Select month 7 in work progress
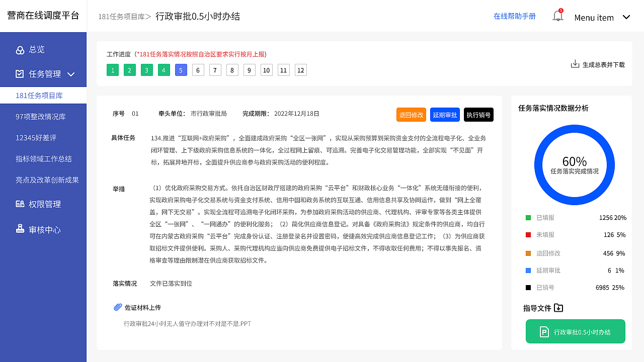Image resolution: width=644 pixels, height=362 pixels. (x=215, y=70)
